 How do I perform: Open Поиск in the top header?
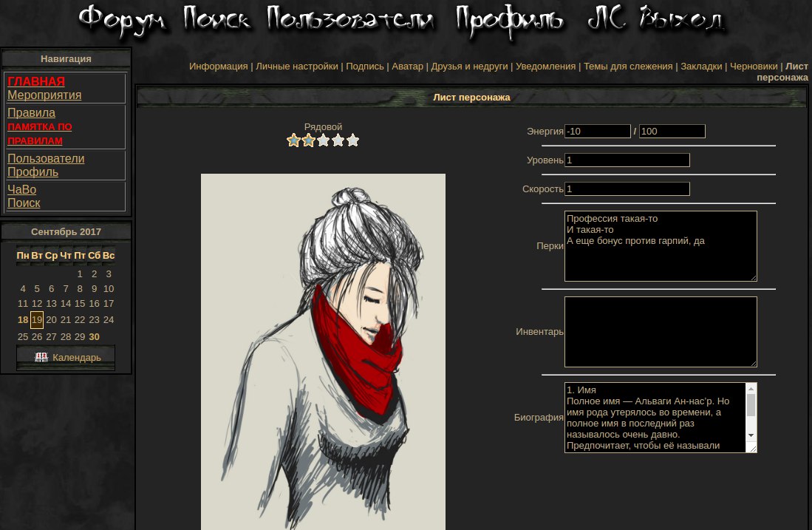click(x=217, y=18)
